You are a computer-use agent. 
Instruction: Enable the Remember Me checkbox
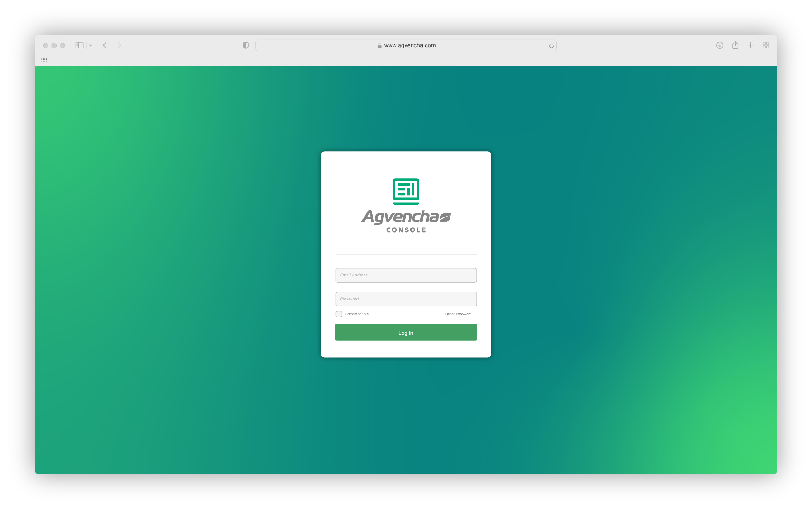339,314
